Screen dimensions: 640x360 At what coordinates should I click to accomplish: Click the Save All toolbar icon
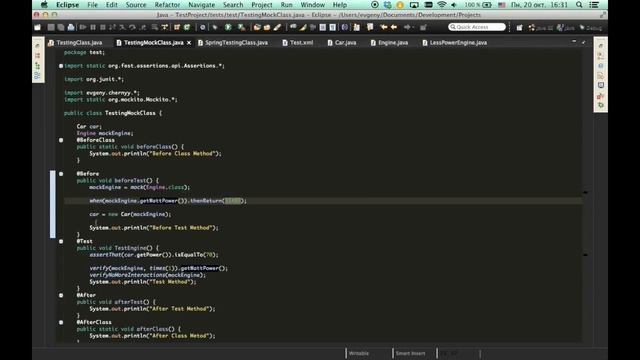[61, 27]
